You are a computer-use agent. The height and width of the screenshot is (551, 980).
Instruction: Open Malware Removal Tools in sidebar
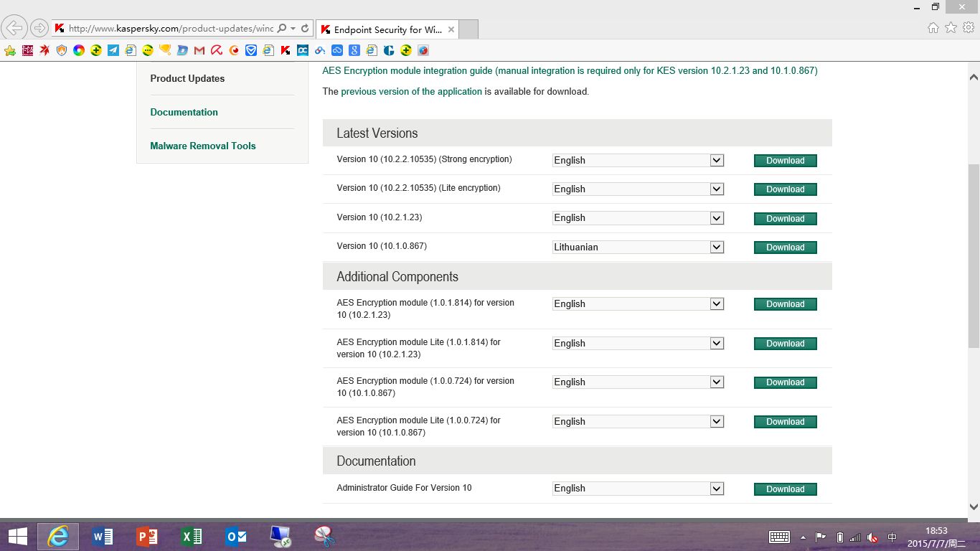coord(203,146)
